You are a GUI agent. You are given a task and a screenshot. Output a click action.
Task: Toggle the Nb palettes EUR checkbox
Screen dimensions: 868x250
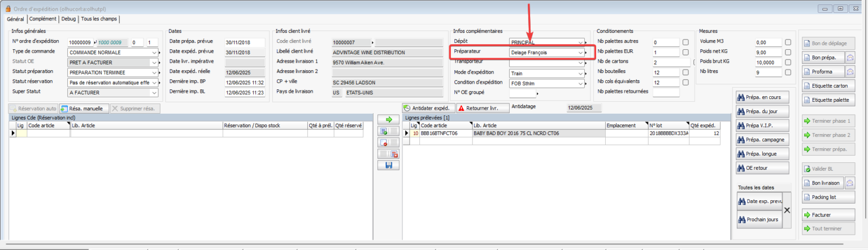point(685,52)
